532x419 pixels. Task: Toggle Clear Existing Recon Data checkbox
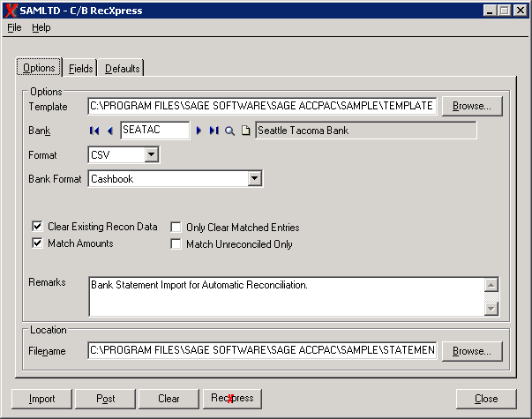[37, 227]
